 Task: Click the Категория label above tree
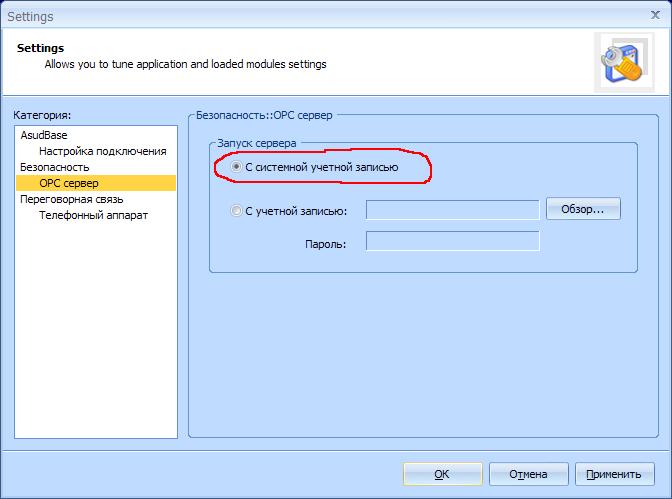(44, 116)
